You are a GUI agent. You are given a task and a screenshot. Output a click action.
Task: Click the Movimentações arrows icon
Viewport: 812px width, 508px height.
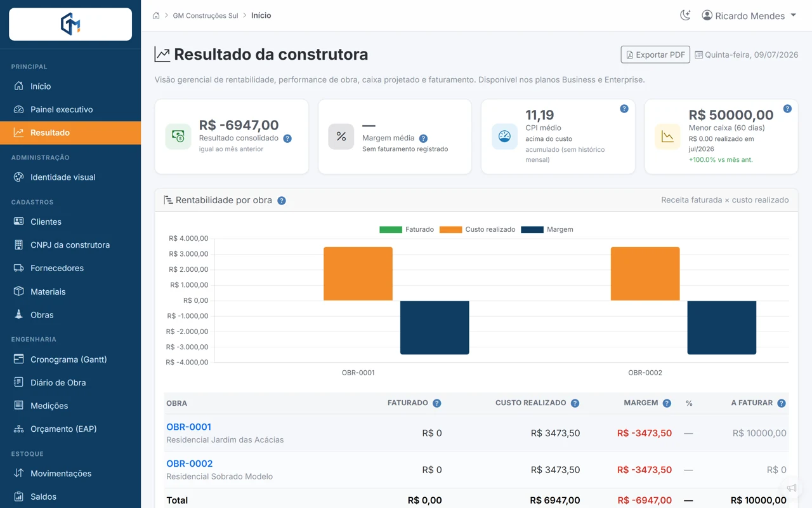(x=18, y=473)
